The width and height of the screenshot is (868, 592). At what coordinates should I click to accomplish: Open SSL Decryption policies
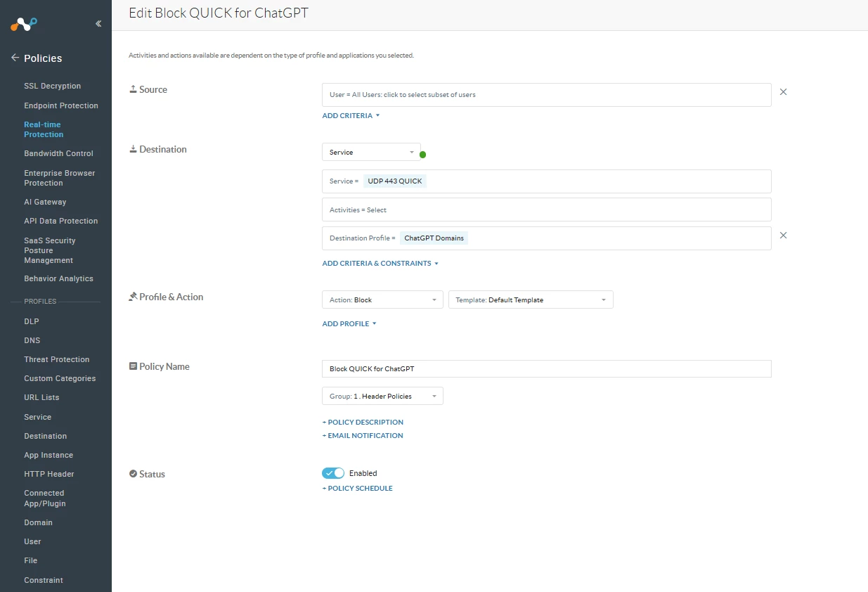tap(53, 86)
